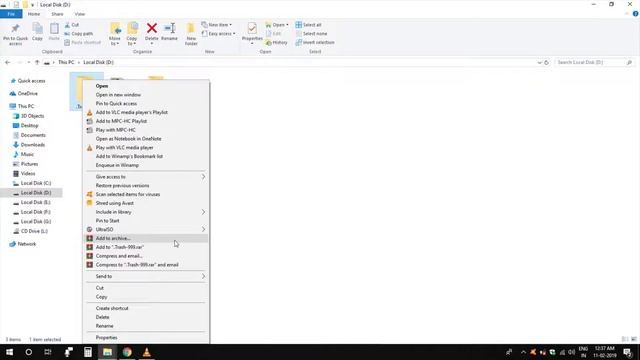Image resolution: width=640 pixels, height=360 pixels.
Task: Choose Add to archive... in context menu
Action: click(x=146, y=238)
